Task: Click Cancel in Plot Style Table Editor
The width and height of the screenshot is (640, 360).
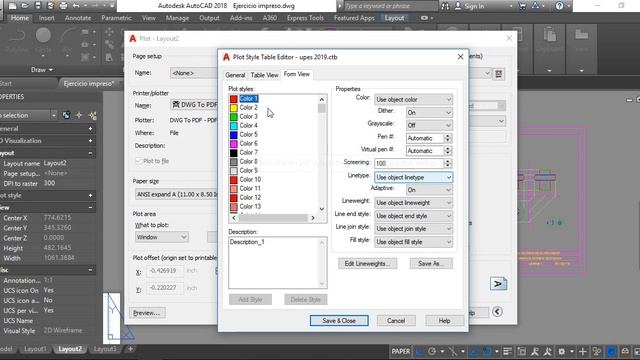Action: tap(396, 321)
